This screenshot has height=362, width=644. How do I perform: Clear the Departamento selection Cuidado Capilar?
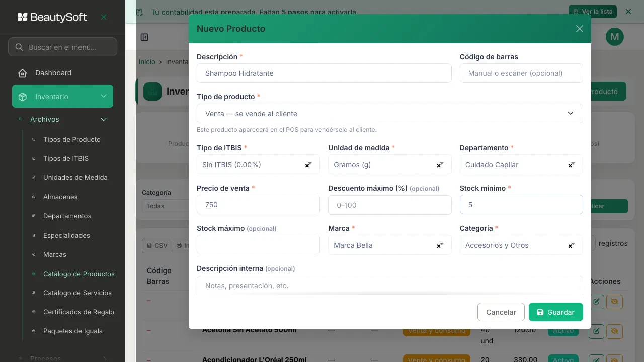click(x=571, y=165)
